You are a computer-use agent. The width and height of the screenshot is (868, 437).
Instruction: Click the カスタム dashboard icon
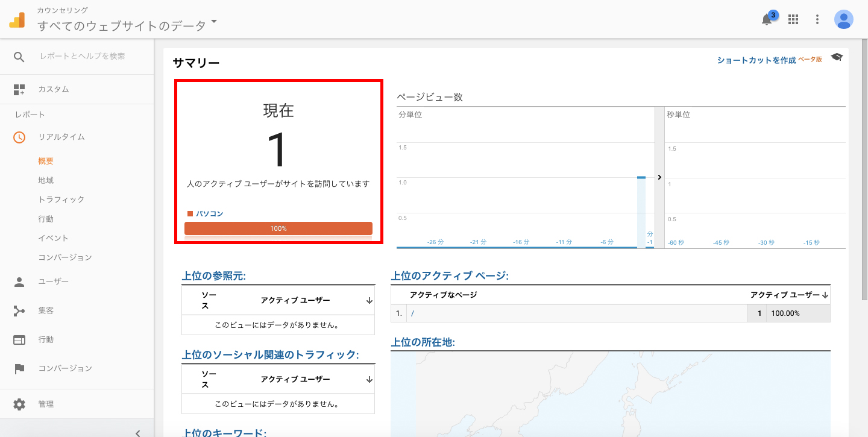pyautogui.click(x=19, y=89)
